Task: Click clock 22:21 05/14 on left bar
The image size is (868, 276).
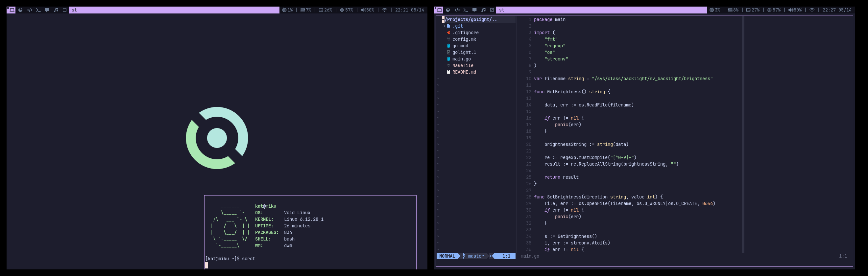Action: point(409,10)
